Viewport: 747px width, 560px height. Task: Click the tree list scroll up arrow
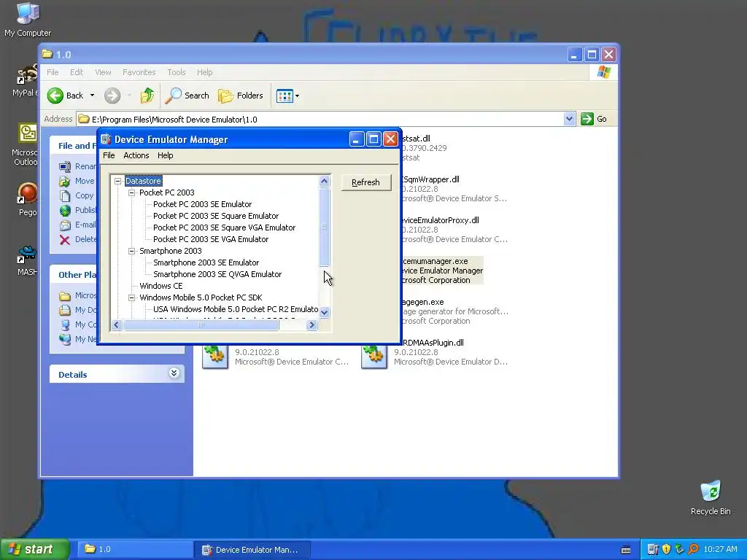pyautogui.click(x=325, y=181)
